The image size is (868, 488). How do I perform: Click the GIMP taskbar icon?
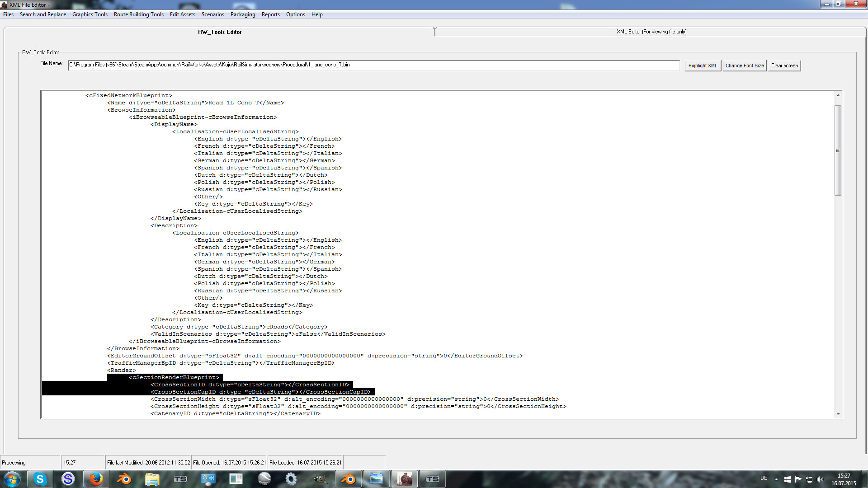tap(320, 479)
